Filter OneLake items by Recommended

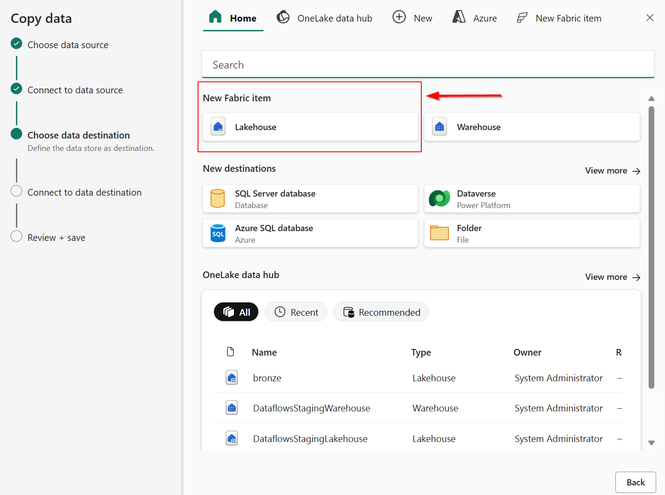coord(381,312)
